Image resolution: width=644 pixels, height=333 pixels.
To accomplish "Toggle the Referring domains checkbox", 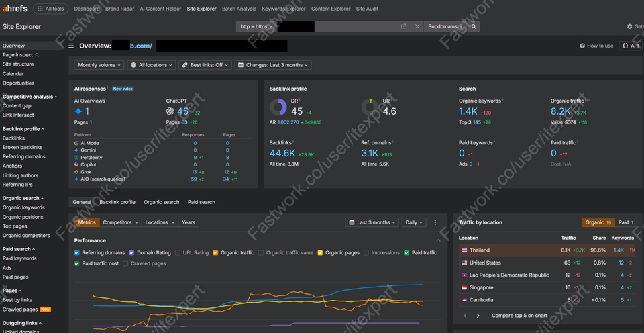I will point(76,253).
